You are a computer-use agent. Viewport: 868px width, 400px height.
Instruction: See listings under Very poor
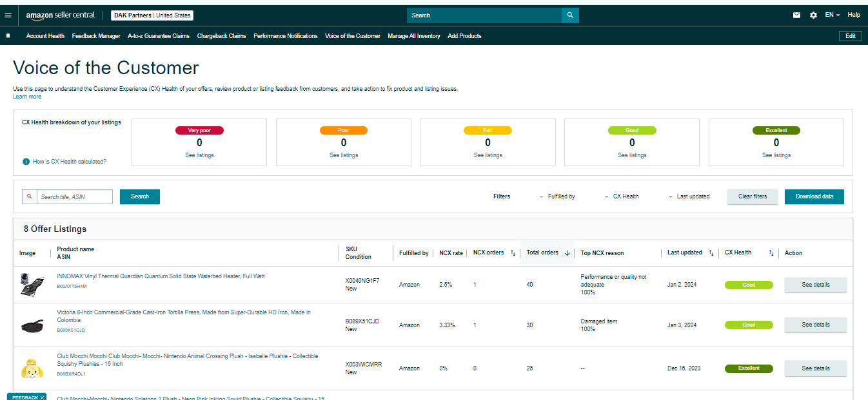click(199, 155)
